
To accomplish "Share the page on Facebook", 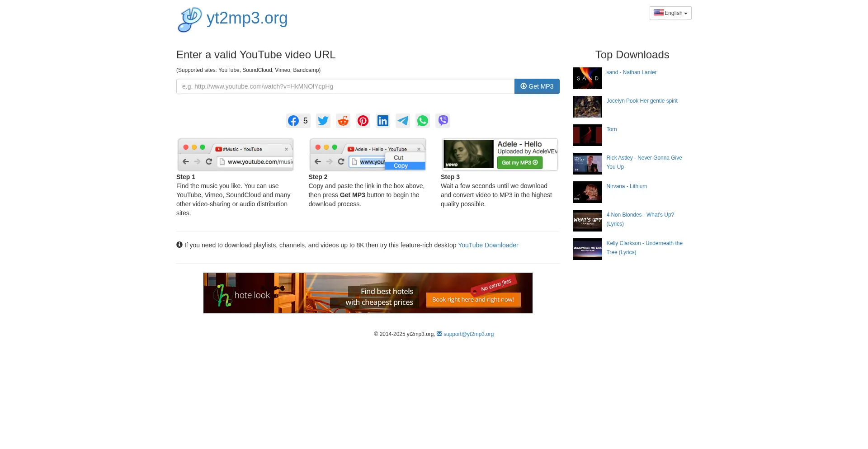I will coord(293,121).
